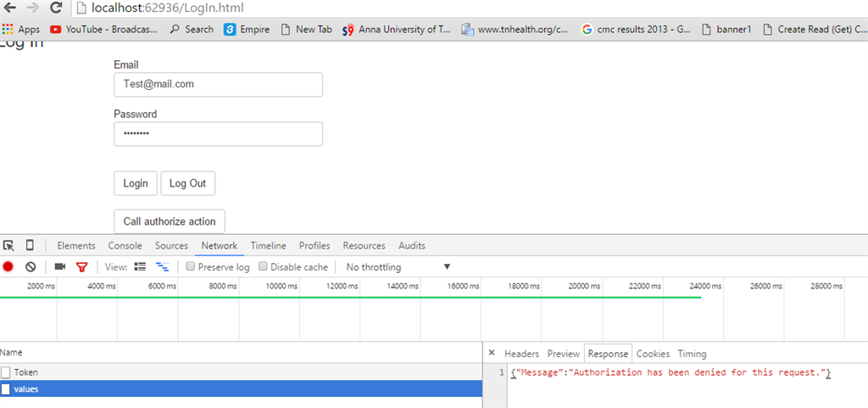This screenshot has height=408, width=868.
Task: Open the banner1 bookmark
Action: [x=726, y=30]
